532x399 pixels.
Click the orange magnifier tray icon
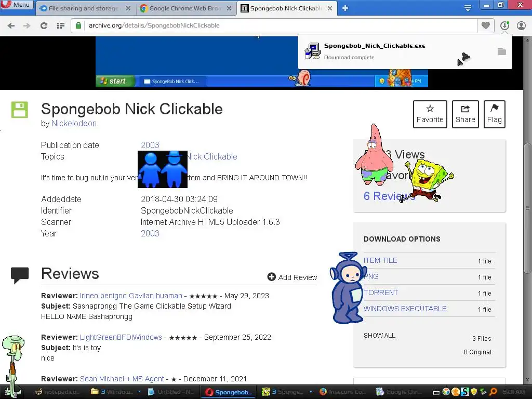pos(493,392)
